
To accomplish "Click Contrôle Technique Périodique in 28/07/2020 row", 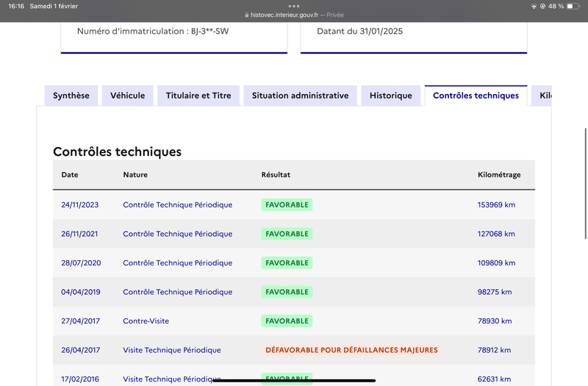I will (178, 263).
